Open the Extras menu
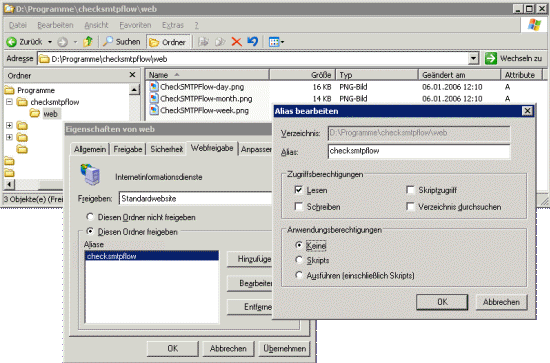 (x=173, y=25)
